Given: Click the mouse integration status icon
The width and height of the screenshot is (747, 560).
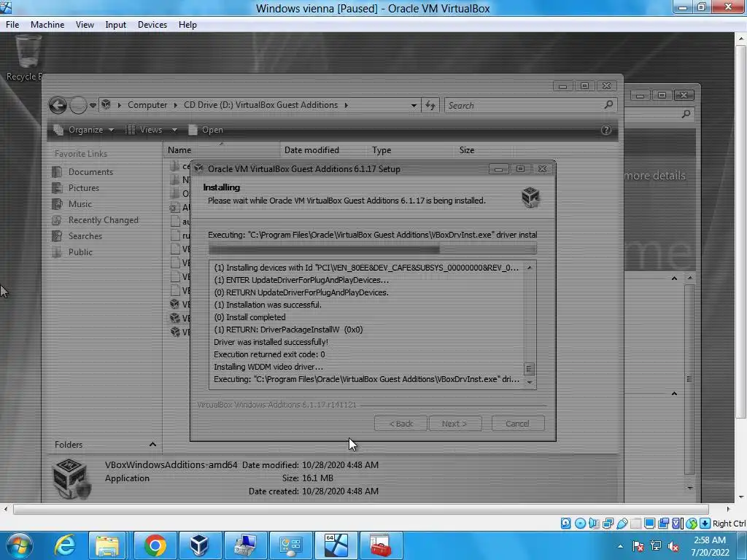Looking at the screenshot, I should 692,524.
